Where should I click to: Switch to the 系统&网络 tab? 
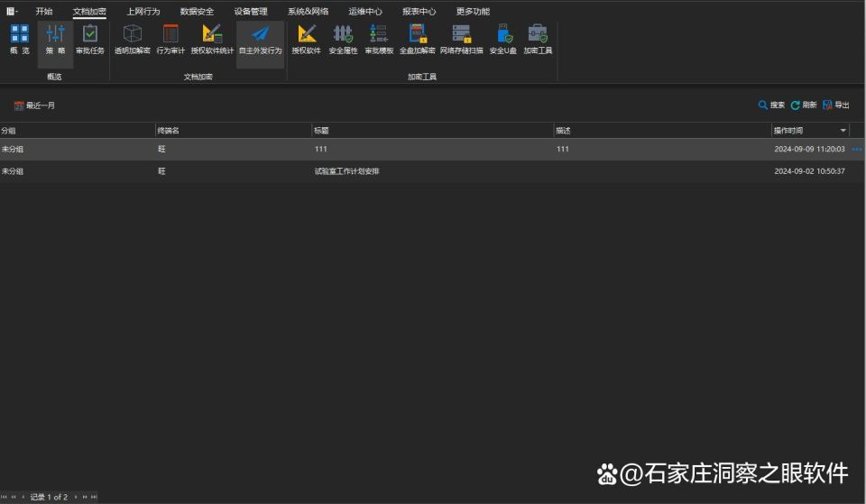pos(309,11)
